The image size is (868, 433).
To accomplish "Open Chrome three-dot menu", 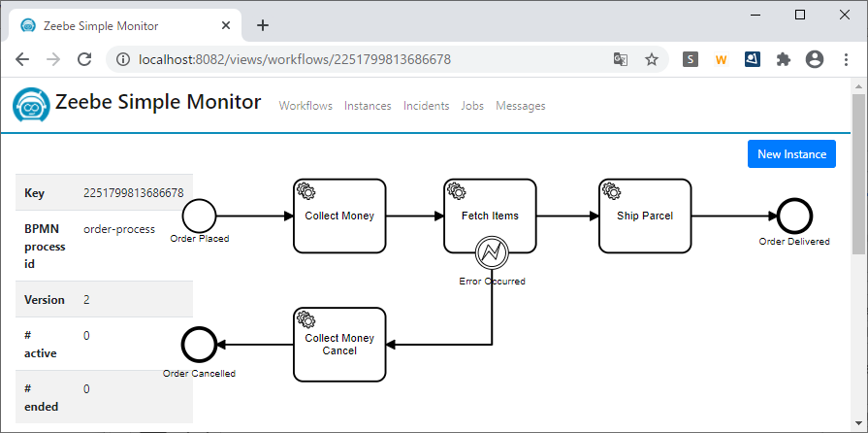I will (846, 59).
